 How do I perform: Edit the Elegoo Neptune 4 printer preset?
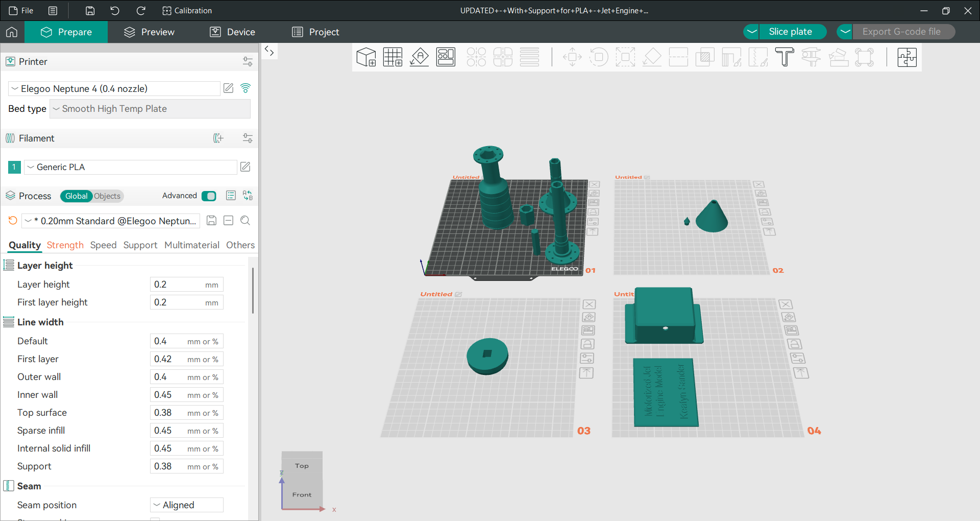click(229, 88)
